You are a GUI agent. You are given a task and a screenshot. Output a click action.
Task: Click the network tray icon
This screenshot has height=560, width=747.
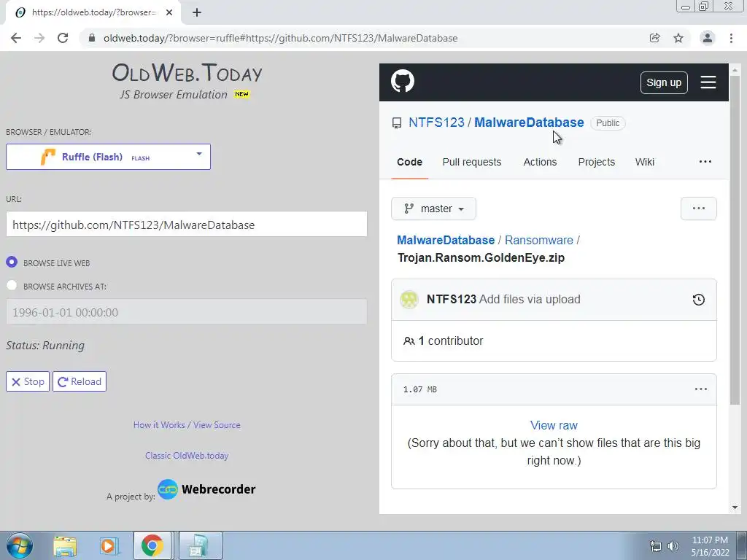[656, 546]
